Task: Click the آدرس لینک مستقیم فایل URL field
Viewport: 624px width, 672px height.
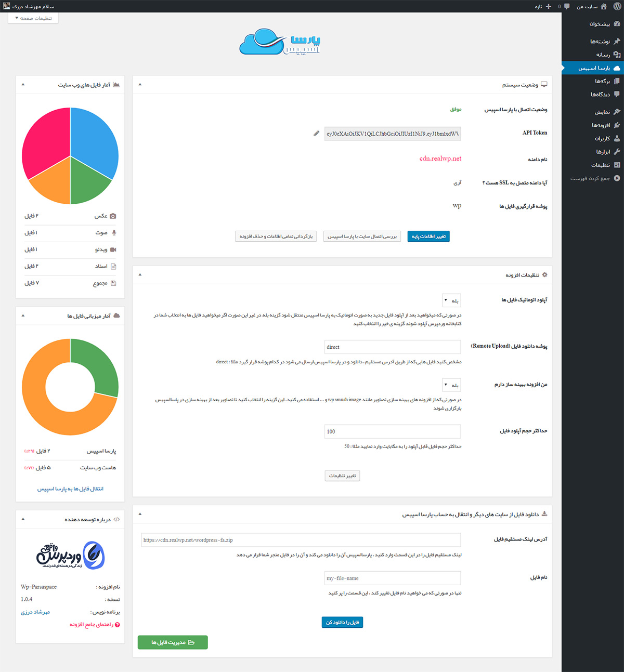Action: (x=301, y=540)
